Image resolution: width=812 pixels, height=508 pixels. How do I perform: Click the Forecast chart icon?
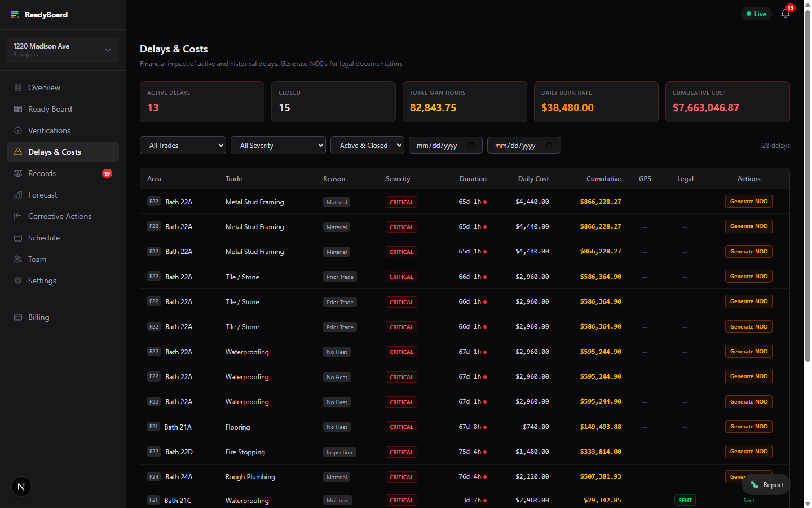(x=18, y=195)
